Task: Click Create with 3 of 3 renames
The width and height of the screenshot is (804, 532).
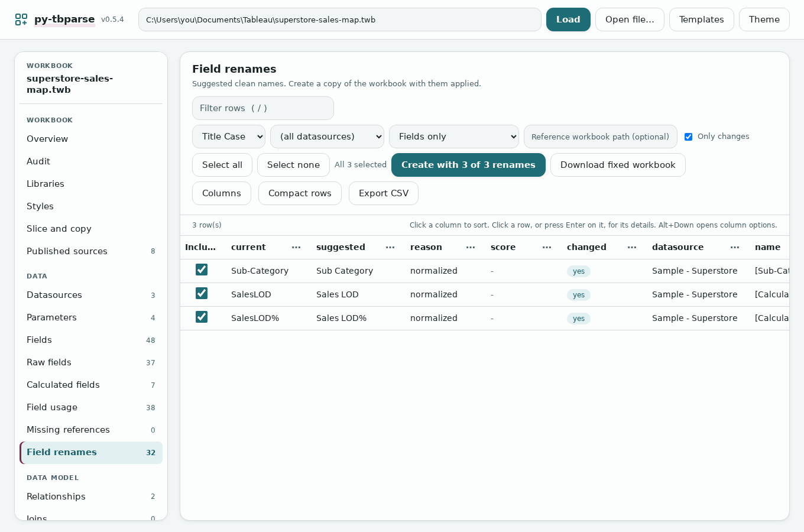Action: click(468, 165)
